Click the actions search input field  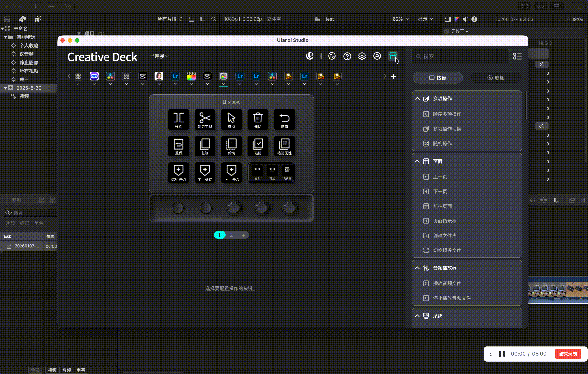(460, 56)
